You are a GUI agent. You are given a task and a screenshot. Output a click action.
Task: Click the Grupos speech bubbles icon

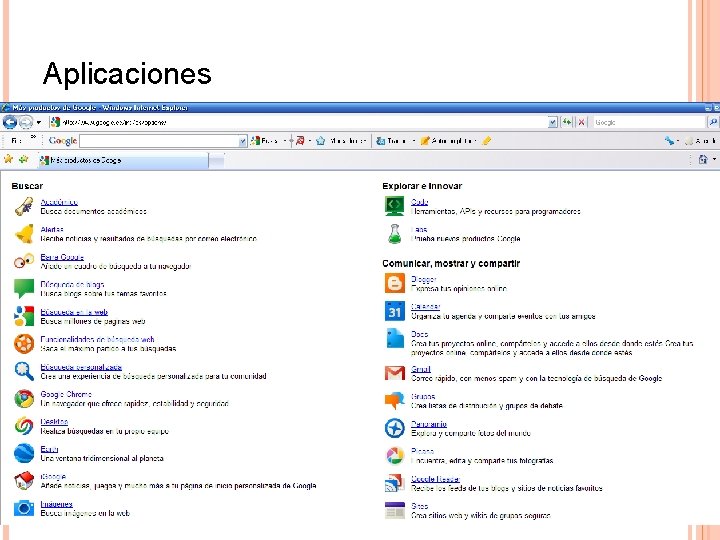pos(394,400)
